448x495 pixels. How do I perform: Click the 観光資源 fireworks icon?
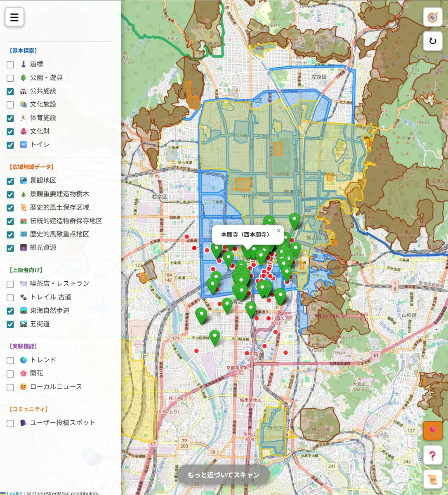[x=24, y=247]
